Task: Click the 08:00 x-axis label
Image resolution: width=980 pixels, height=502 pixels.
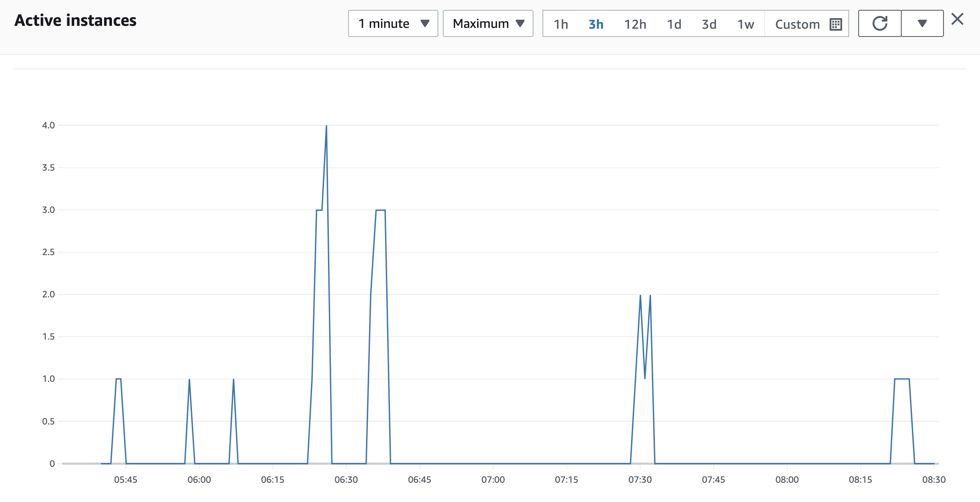Action: pyautogui.click(x=787, y=479)
